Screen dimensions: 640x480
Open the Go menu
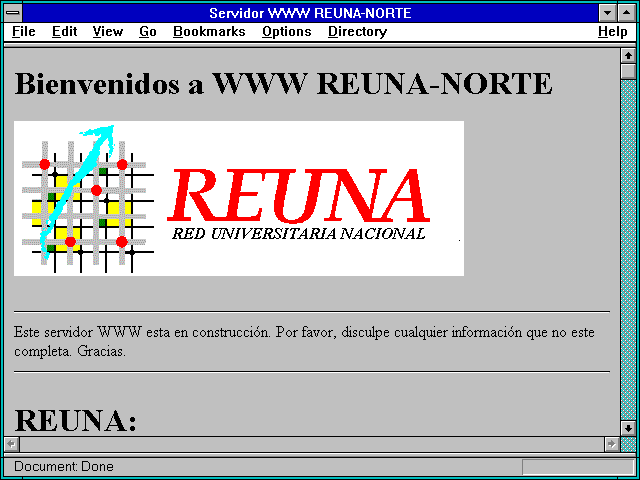[147, 32]
